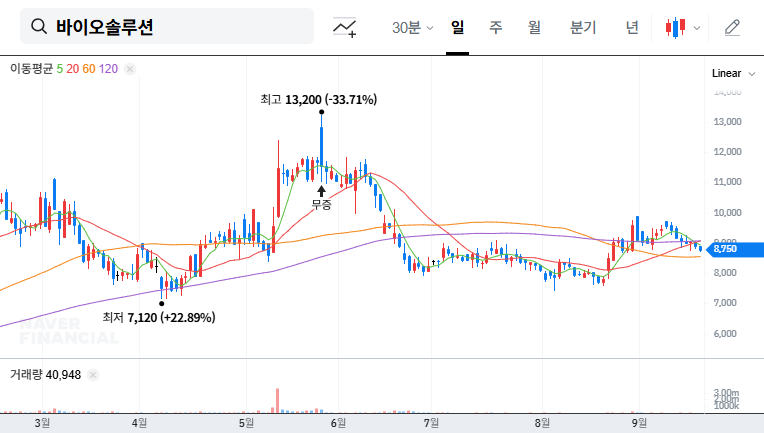Switch to the 주 weekly tab

495,28
